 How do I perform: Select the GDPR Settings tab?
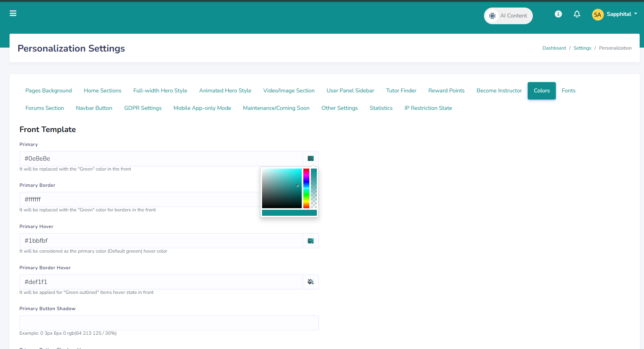point(143,108)
